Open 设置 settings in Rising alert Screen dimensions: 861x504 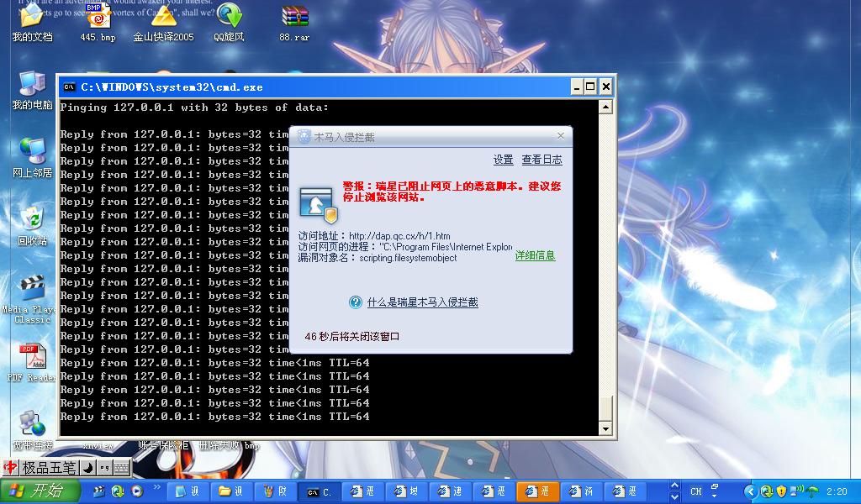(503, 160)
